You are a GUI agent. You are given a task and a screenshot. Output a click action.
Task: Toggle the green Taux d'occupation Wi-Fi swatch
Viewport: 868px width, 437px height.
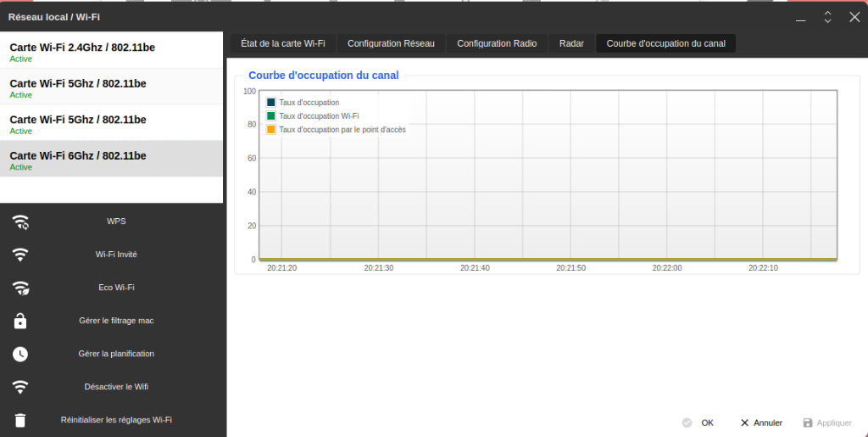point(271,116)
